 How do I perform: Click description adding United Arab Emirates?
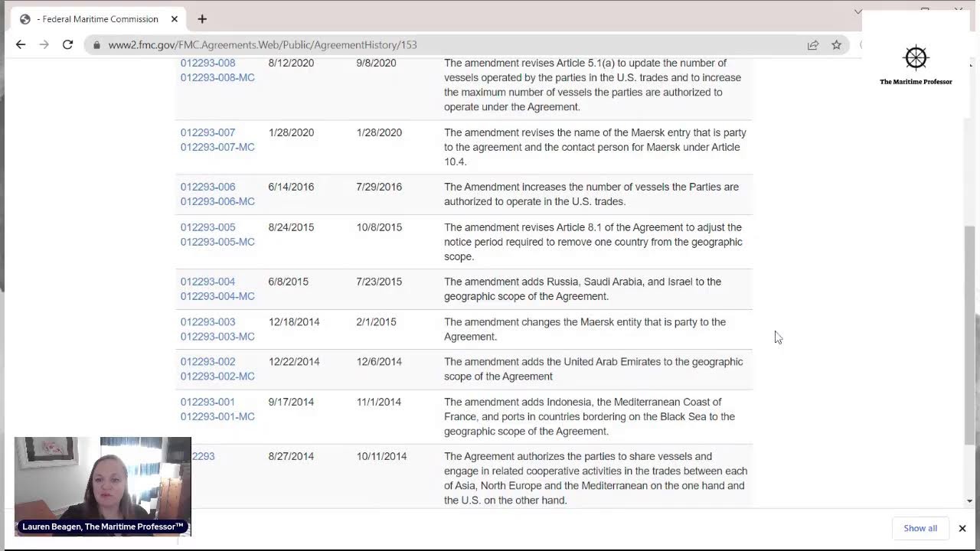[x=593, y=369]
